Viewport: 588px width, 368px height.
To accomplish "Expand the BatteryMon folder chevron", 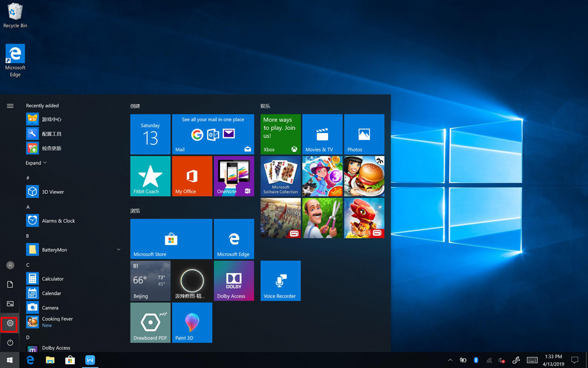I will pyautogui.click(x=118, y=250).
